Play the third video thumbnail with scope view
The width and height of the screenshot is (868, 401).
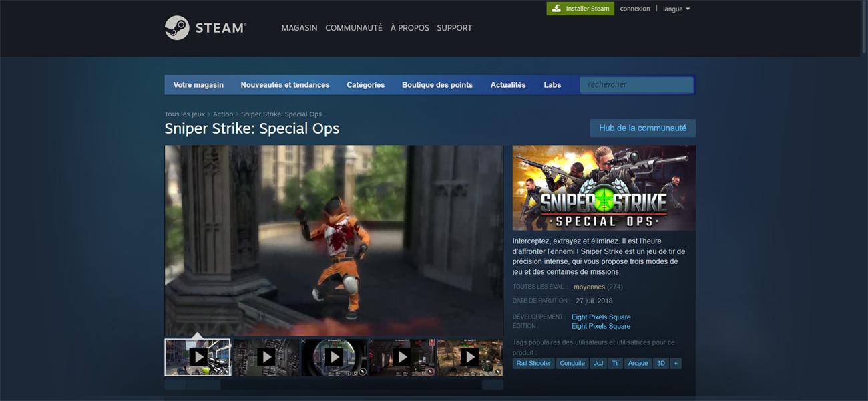pyautogui.click(x=334, y=357)
